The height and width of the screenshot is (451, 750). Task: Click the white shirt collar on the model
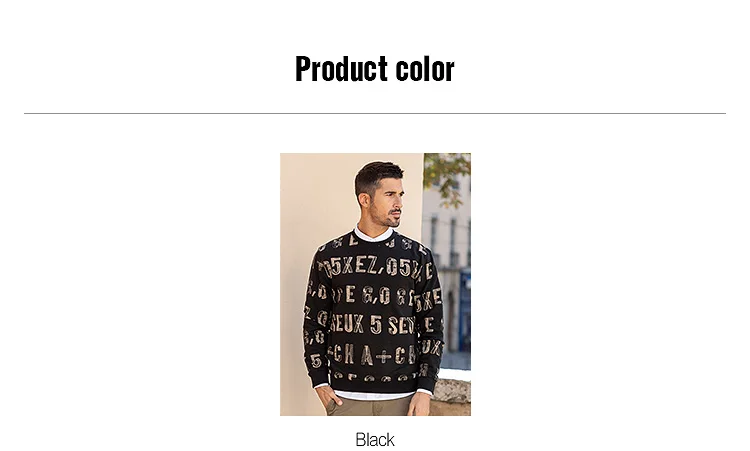[373, 234]
